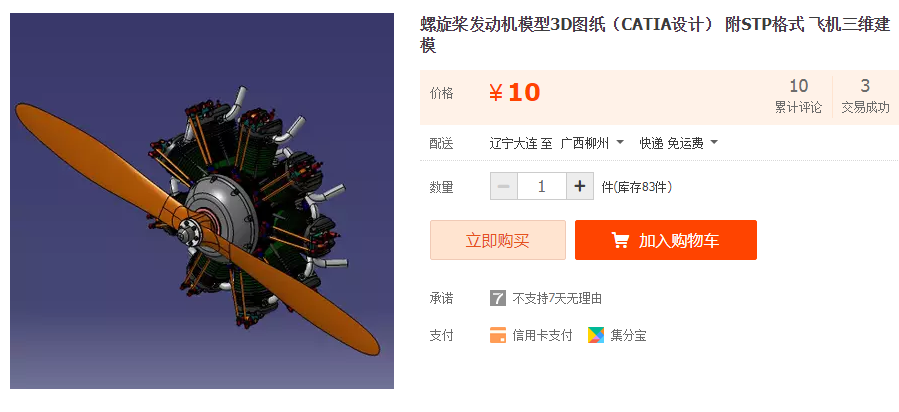
Task: Click the 集分宝 payment label
Action: click(628, 336)
